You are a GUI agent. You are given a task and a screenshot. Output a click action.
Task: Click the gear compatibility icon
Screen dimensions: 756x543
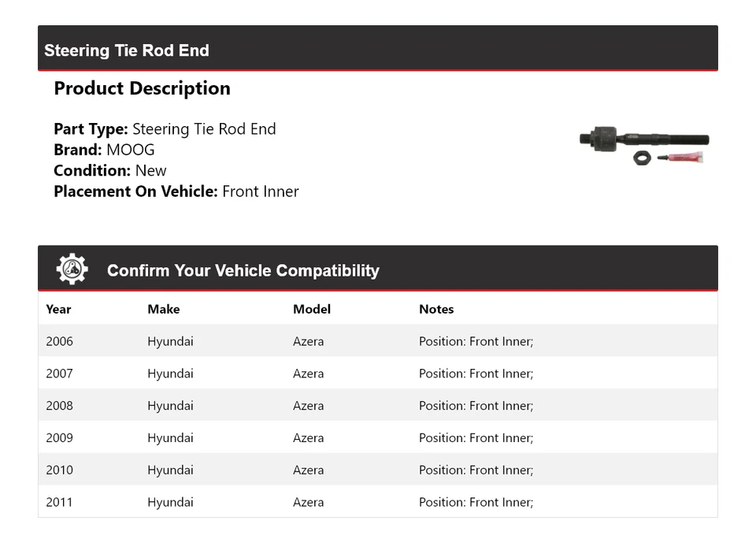click(x=72, y=270)
